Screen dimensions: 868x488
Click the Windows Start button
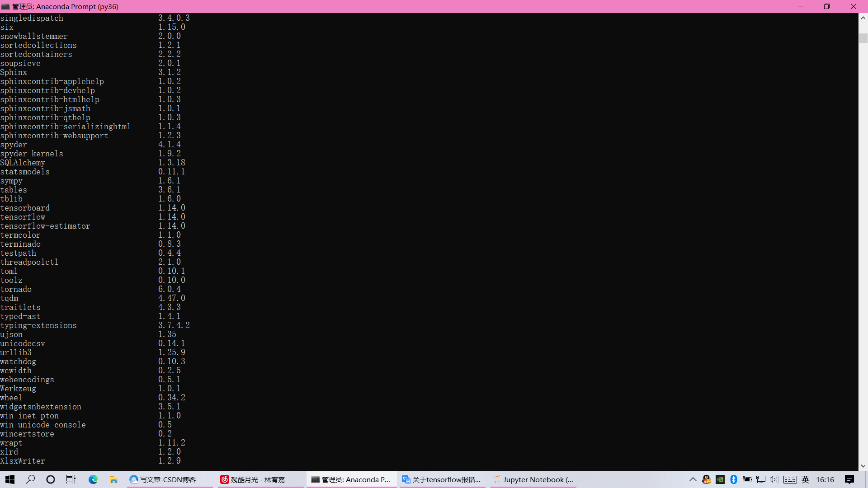coord(10,479)
